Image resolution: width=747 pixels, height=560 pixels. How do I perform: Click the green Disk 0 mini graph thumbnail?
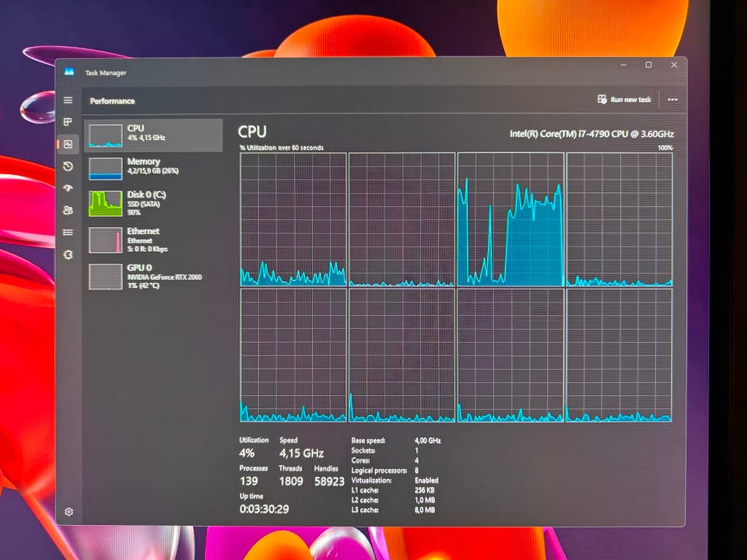point(105,204)
